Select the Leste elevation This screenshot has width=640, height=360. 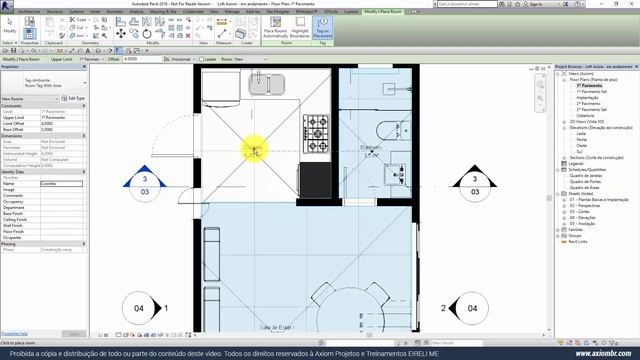[x=581, y=134]
